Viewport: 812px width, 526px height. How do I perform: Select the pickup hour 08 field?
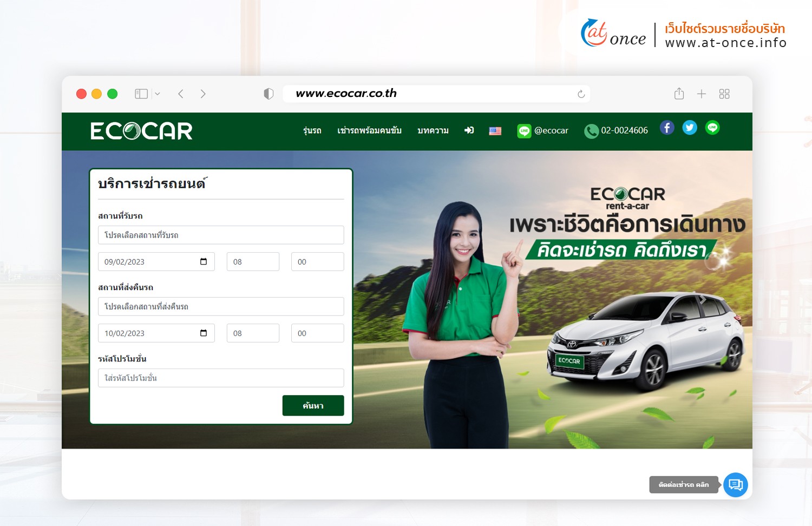(253, 261)
